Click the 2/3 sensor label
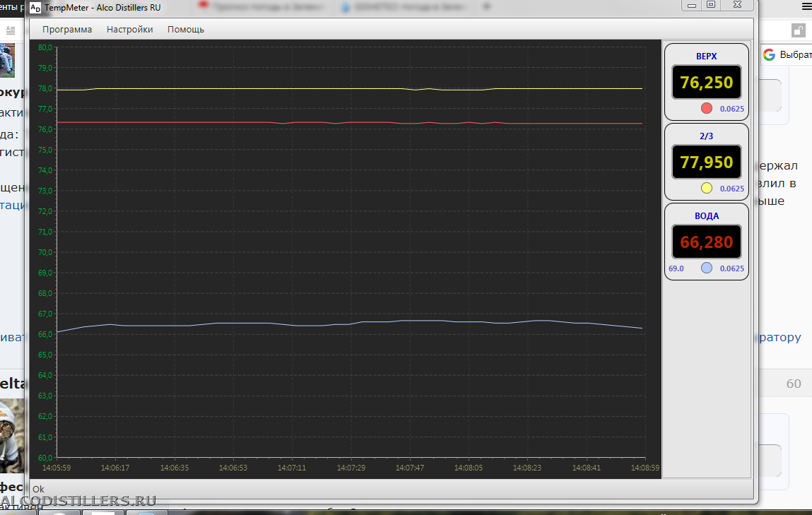The width and height of the screenshot is (812, 515). tap(707, 136)
